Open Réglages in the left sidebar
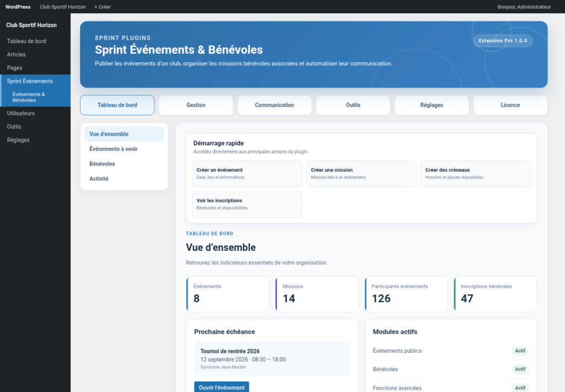 [35, 139]
